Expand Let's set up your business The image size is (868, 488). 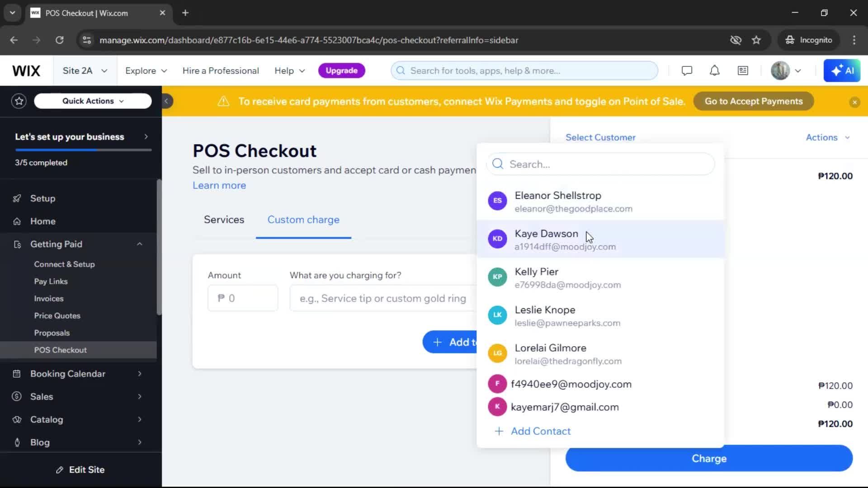(81, 137)
